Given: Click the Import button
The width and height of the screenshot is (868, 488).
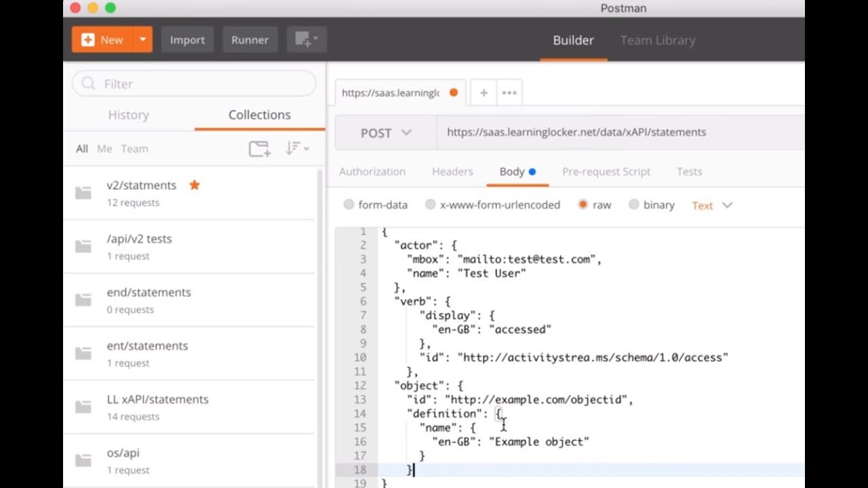Looking at the screenshot, I should (x=187, y=40).
